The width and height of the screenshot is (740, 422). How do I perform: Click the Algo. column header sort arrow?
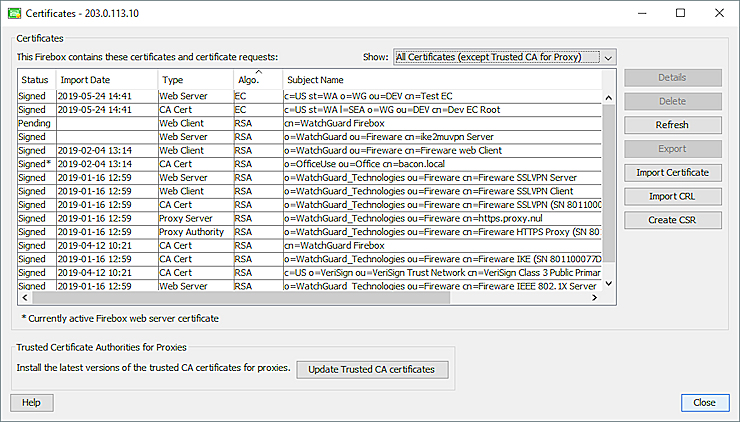pyautogui.click(x=256, y=73)
